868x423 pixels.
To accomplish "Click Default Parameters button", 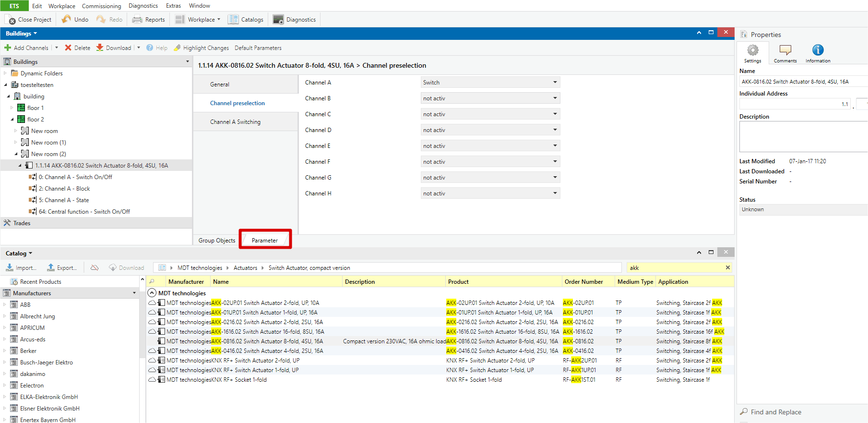I will [258, 48].
